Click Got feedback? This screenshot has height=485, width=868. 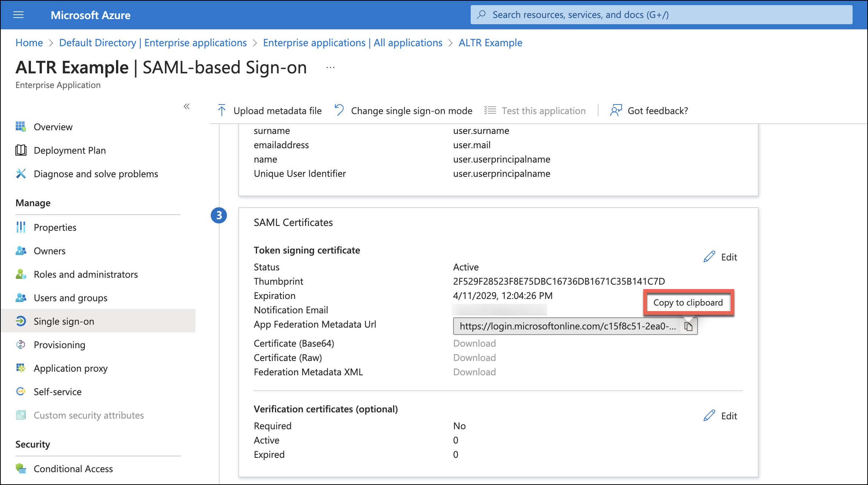658,111
